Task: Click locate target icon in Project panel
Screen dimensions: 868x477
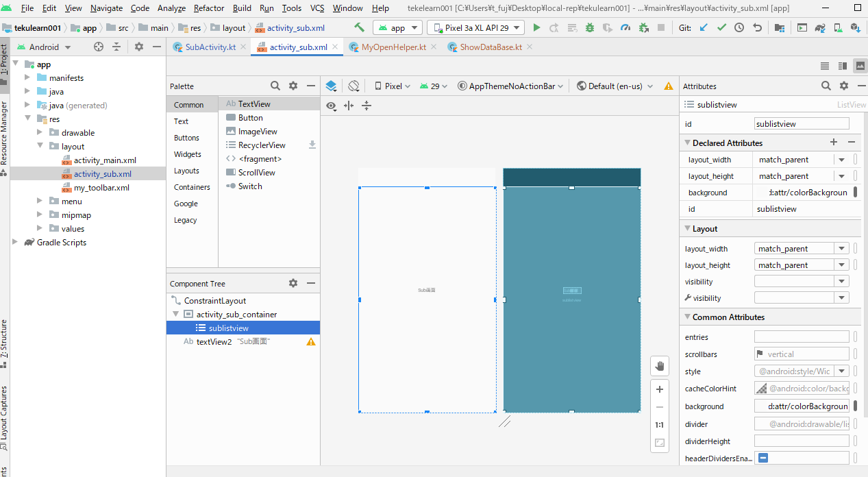Action: pos(99,47)
